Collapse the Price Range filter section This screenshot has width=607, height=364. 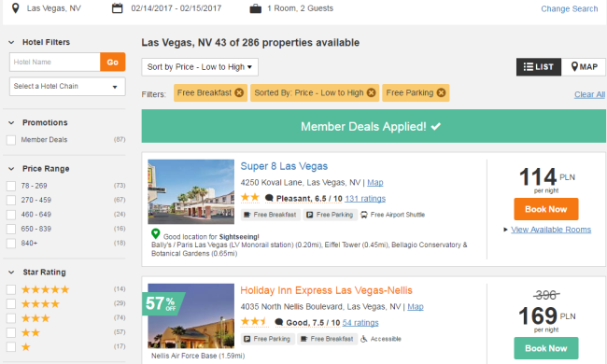[x=11, y=169]
